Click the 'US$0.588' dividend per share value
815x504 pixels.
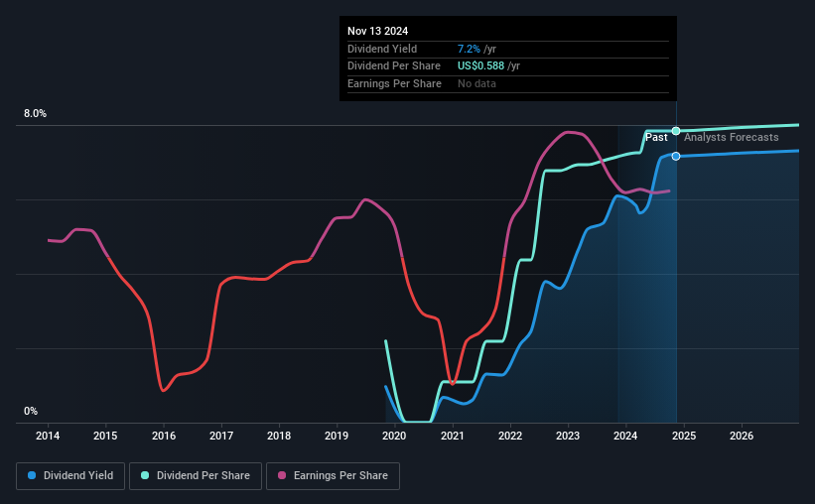pyautogui.click(x=480, y=66)
